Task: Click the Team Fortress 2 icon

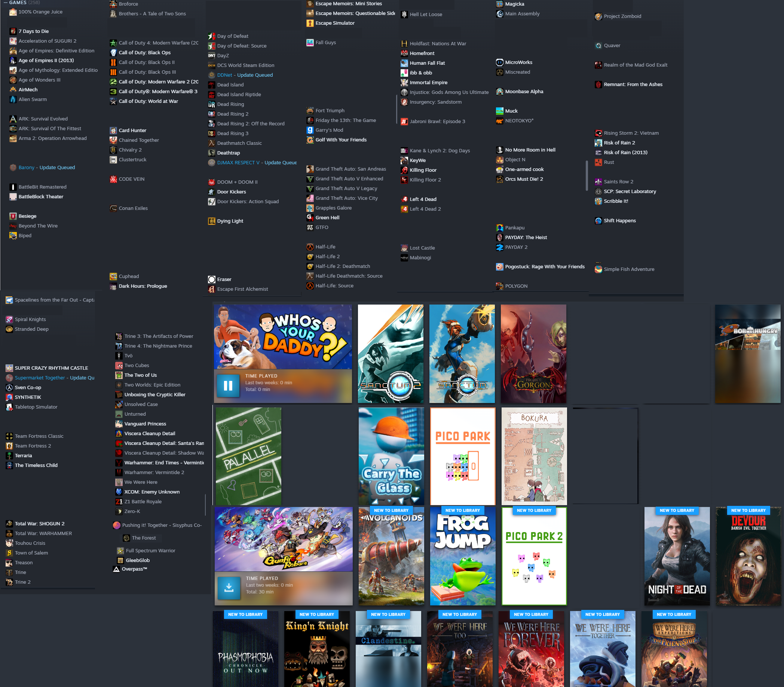Action: pyautogui.click(x=9, y=446)
